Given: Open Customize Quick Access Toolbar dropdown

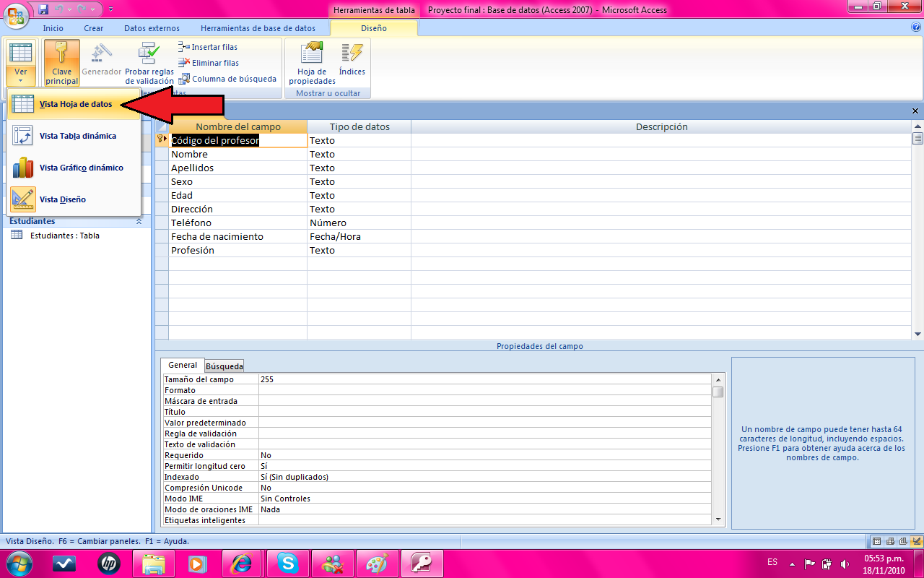Looking at the screenshot, I should pyautogui.click(x=110, y=9).
